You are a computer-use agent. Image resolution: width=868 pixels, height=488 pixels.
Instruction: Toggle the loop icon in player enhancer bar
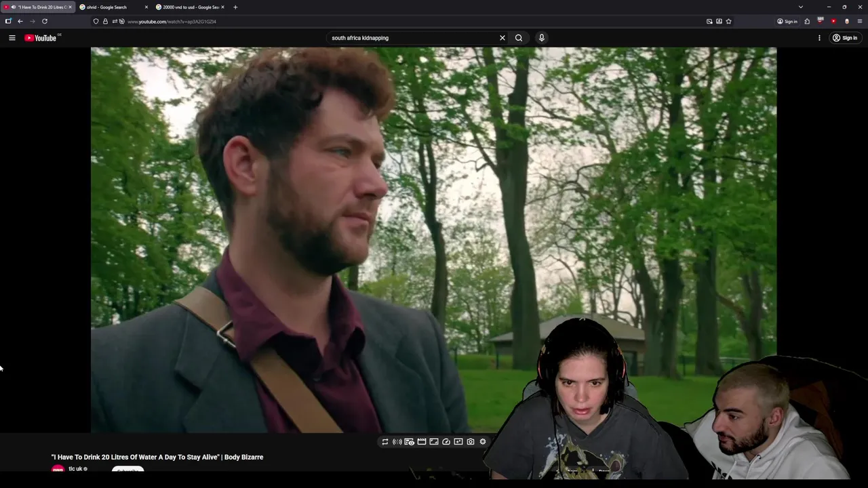(x=385, y=442)
